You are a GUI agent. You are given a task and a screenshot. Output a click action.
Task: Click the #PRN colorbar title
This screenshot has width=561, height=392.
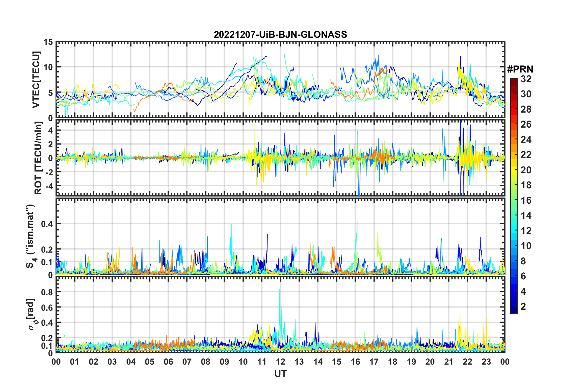(520, 69)
